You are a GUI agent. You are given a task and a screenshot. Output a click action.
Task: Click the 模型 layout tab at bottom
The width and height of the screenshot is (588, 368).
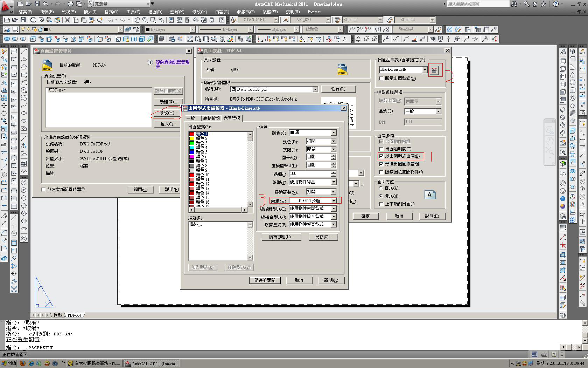[x=58, y=315]
